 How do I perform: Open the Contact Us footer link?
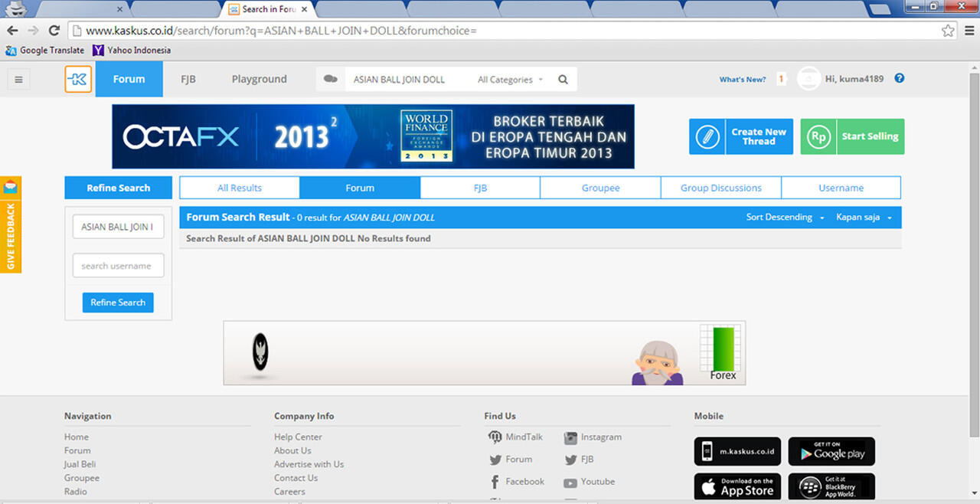pos(296,478)
